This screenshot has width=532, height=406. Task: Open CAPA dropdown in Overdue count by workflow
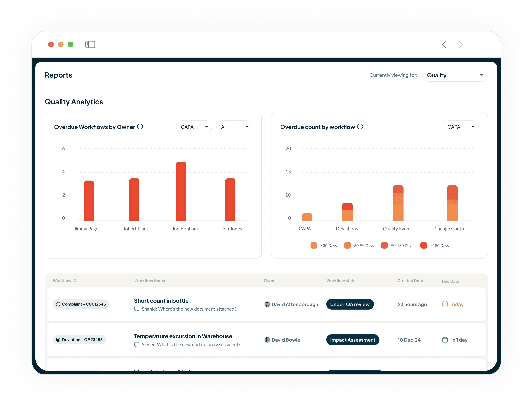click(x=460, y=127)
